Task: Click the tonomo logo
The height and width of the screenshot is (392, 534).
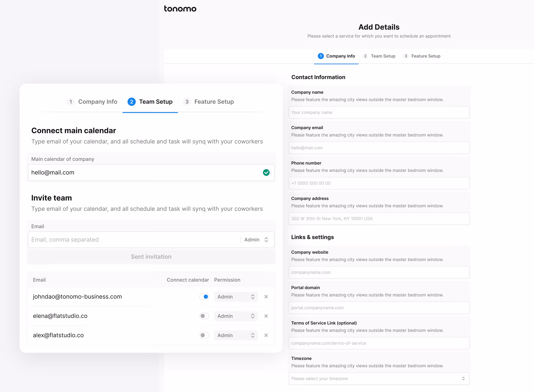Action: click(180, 9)
